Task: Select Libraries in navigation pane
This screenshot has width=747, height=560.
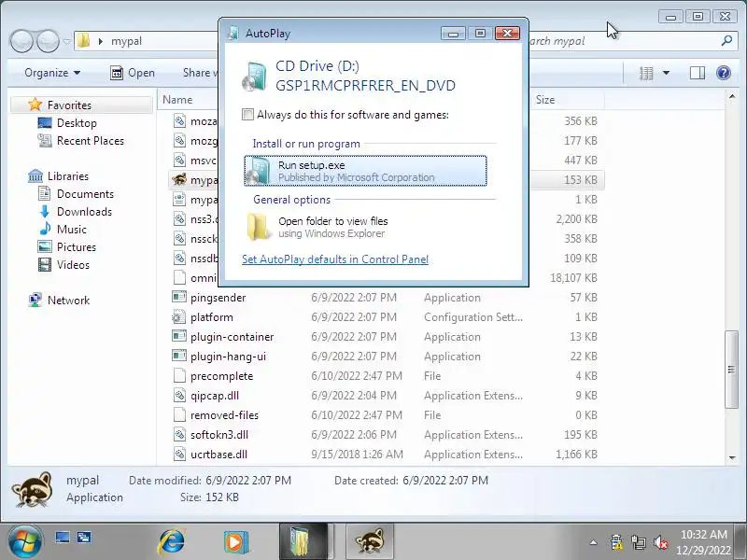Action: click(x=67, y=175)
